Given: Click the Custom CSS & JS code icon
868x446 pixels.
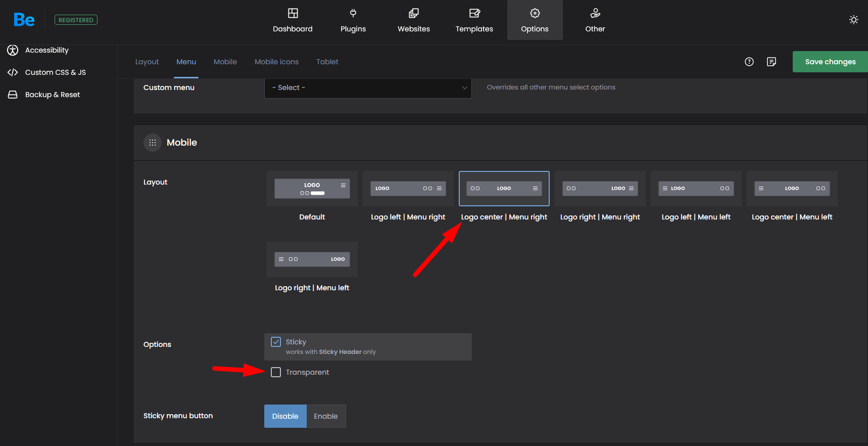Looking at the screenshot, I should point(13,72).
